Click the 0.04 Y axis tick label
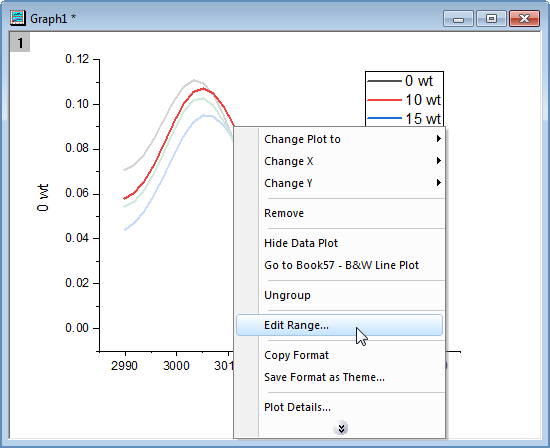This screenshot has width=550, height=448. 77,238
